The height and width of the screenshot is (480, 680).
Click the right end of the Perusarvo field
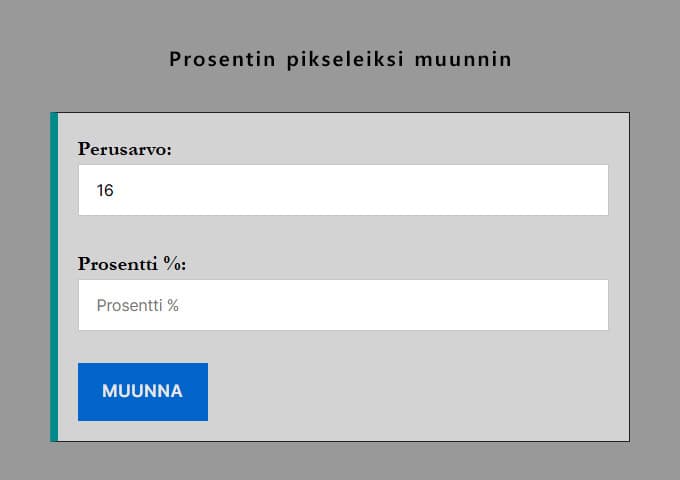(x=590, y=190)
